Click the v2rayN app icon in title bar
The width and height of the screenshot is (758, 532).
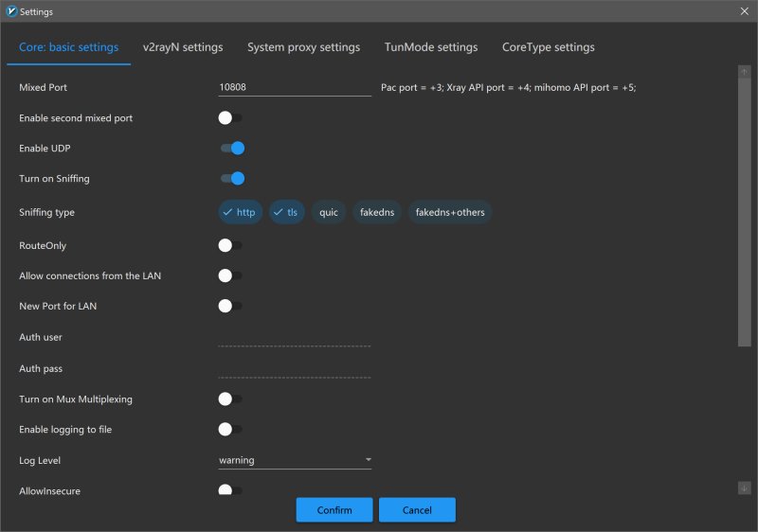click(x=11, y=11)
